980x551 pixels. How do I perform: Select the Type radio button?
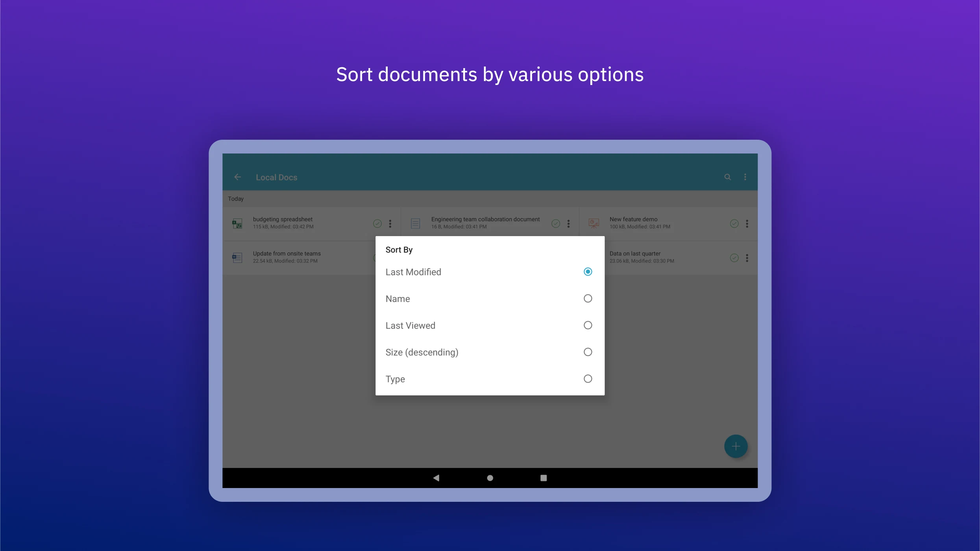click(x=588, y=379)
